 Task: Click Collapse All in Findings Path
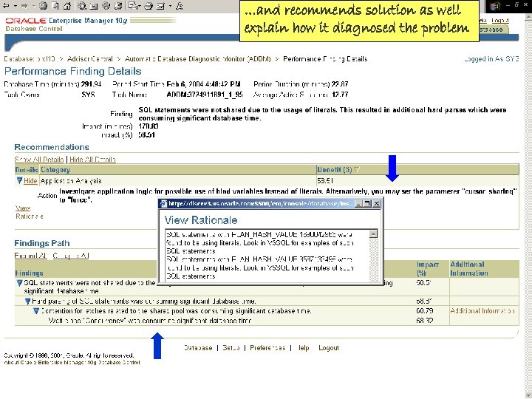[x=71, y=256]
